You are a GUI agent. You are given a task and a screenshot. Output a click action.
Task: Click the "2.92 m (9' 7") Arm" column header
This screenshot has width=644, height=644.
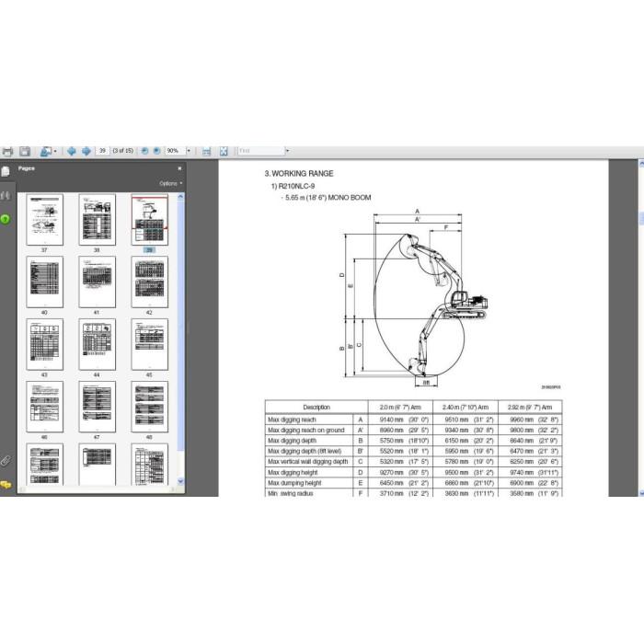point(530,407)
